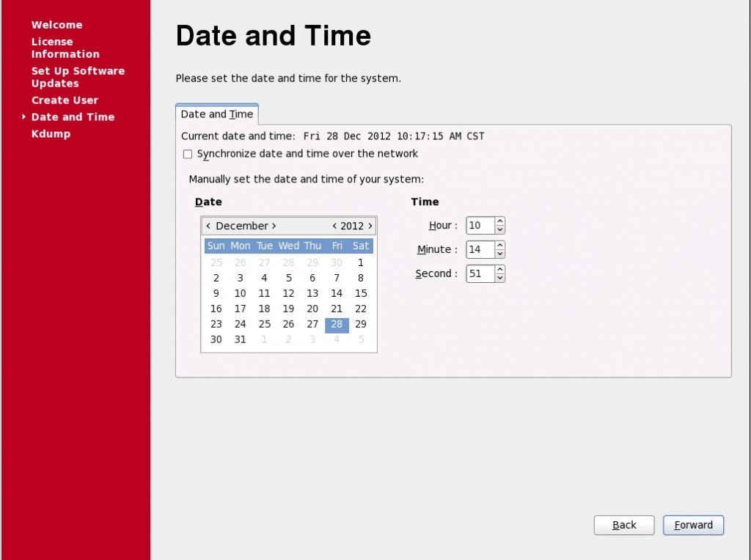Pick December 31 in the calendar

point(240,339)
